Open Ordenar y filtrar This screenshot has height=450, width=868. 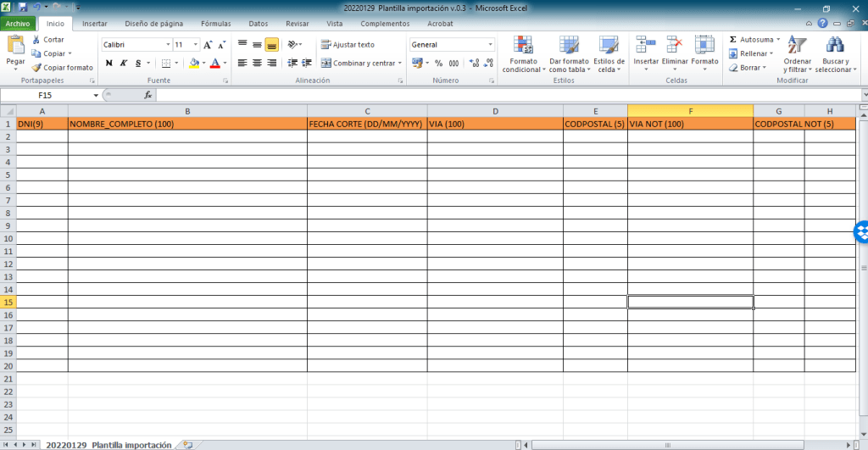tap(797, 54)
